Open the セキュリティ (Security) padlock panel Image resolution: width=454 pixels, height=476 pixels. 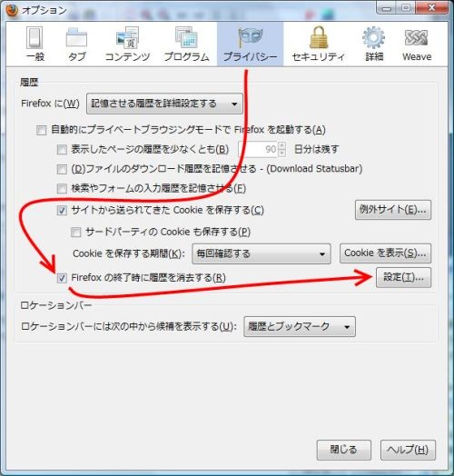coord(319,45)
